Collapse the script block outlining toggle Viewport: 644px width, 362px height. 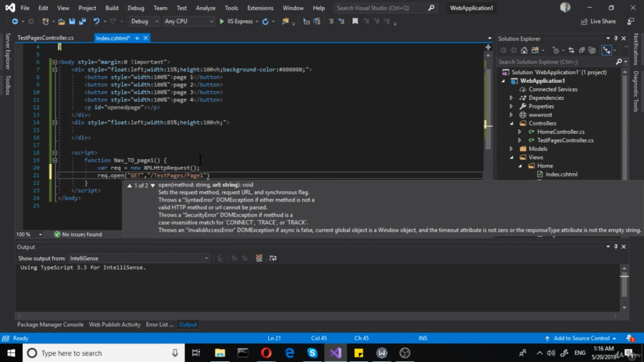coord(55,153)
